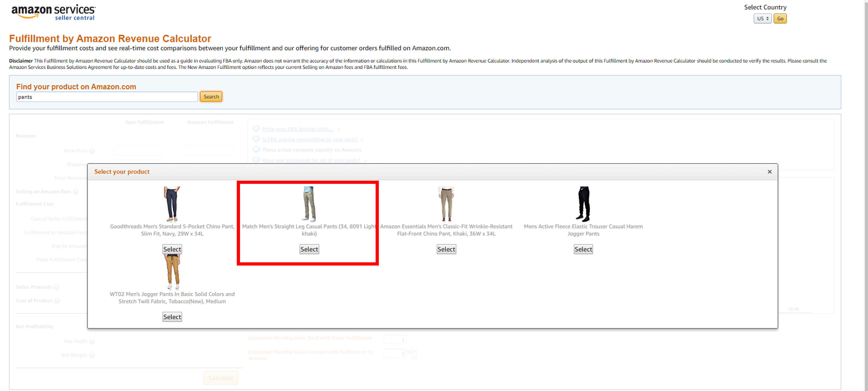
Task: Click the Go button next to country selector
Action: 780,19
